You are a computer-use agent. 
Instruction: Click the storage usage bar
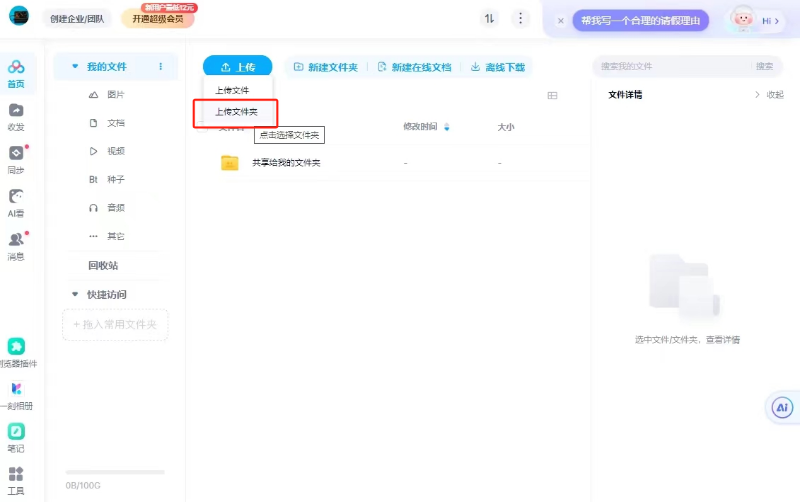pyautogui.click(x=114, y=472)
